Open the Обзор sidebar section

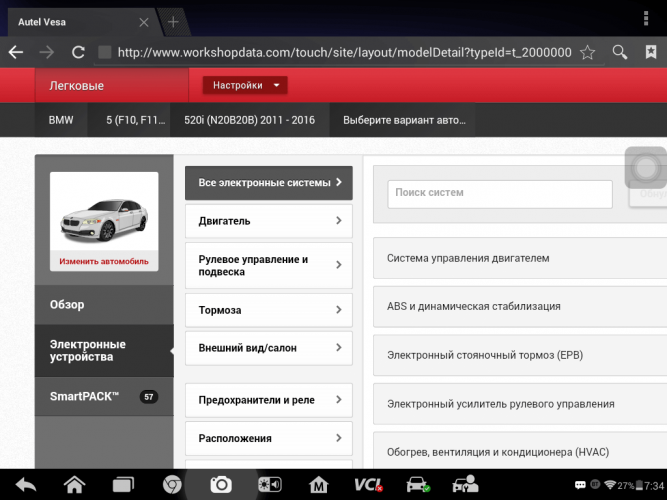[x=104, y=305]
